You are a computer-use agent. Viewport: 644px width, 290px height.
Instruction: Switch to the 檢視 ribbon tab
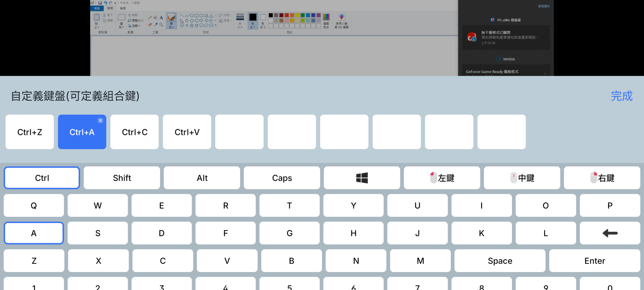pos(123,8)
